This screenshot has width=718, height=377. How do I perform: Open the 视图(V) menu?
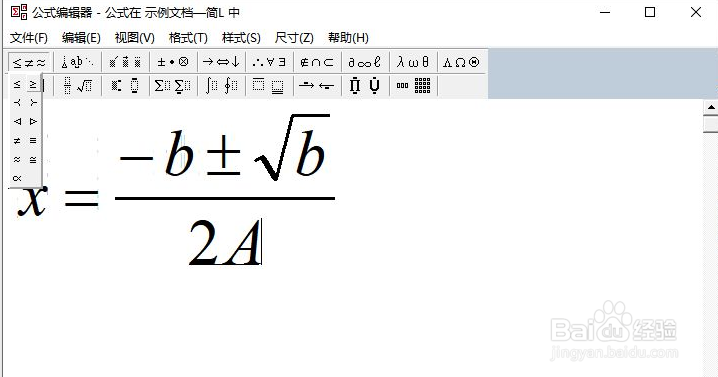pos(135,38)
